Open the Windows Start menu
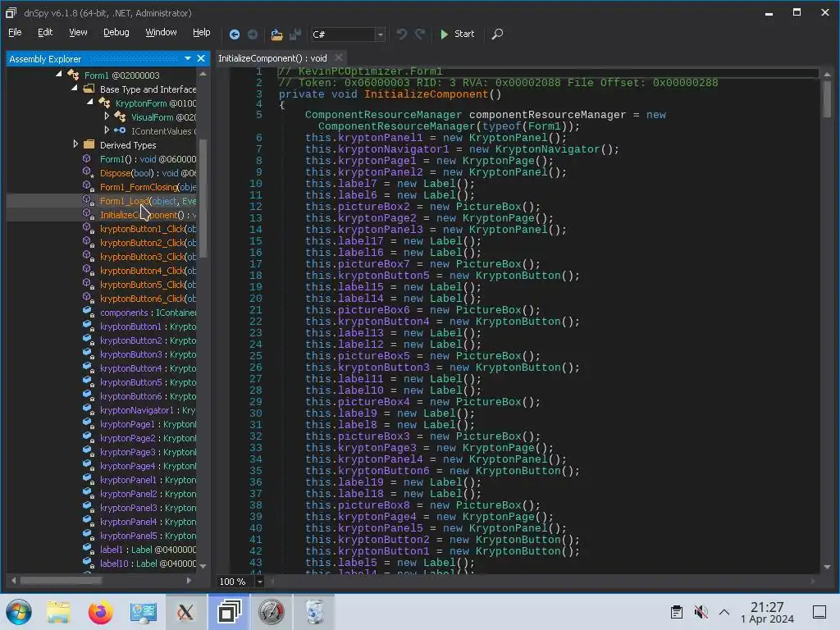 (20, 612)
